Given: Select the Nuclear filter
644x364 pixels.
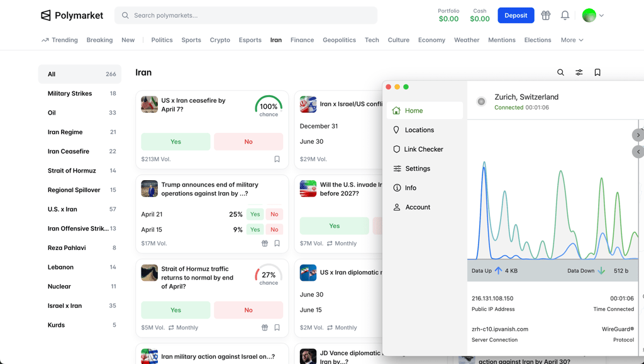Looking at the screenshot, I should coord(80,287).
